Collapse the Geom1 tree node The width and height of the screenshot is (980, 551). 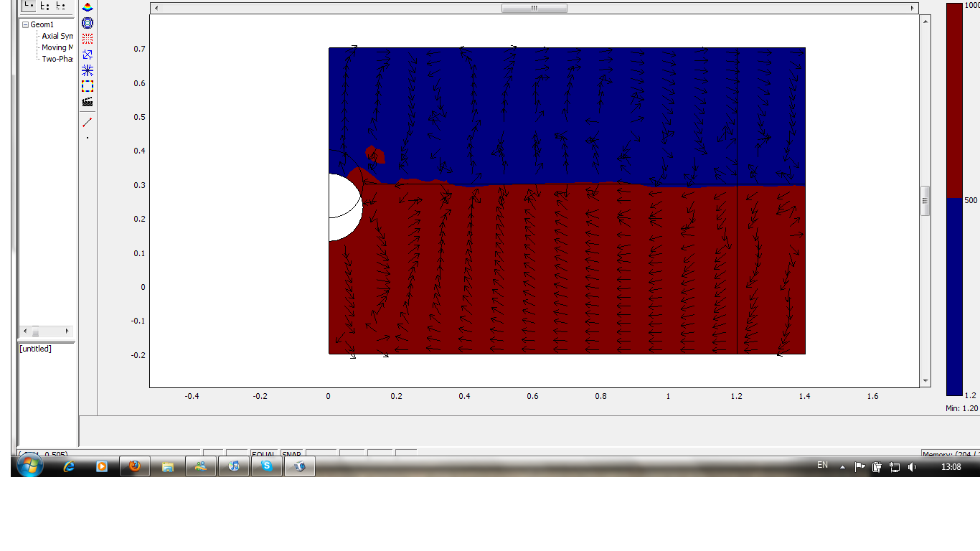pyautogui.click(x=25, y=24)
